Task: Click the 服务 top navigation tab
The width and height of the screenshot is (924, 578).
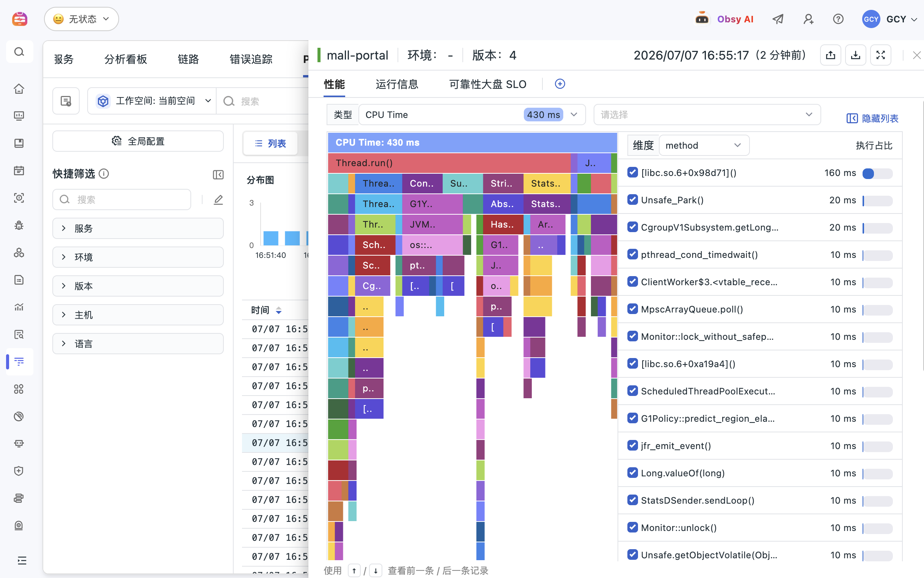Action: coord(63,59)
